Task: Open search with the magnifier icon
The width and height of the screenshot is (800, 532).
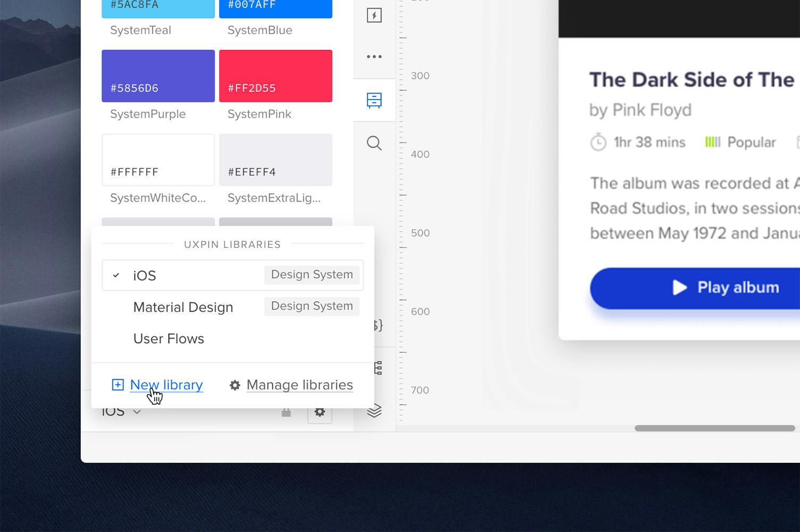Action: 374,143
